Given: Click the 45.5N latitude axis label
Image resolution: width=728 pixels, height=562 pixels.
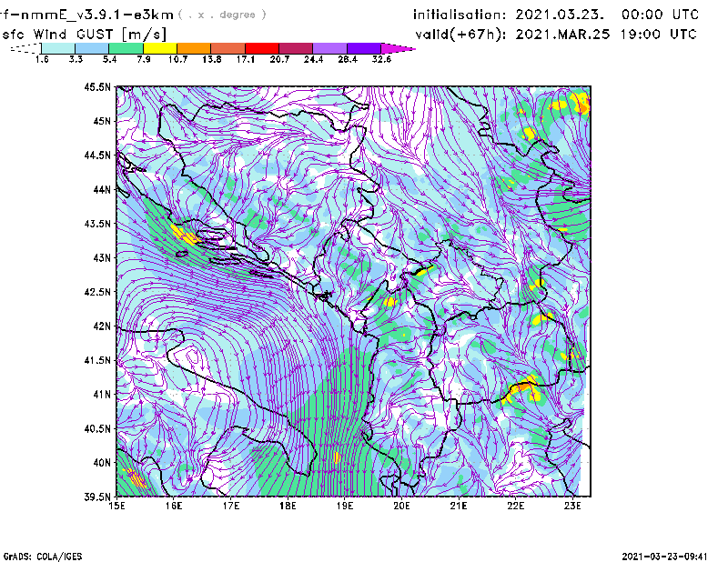Looking at the screenshot, I should click(97, 87).
